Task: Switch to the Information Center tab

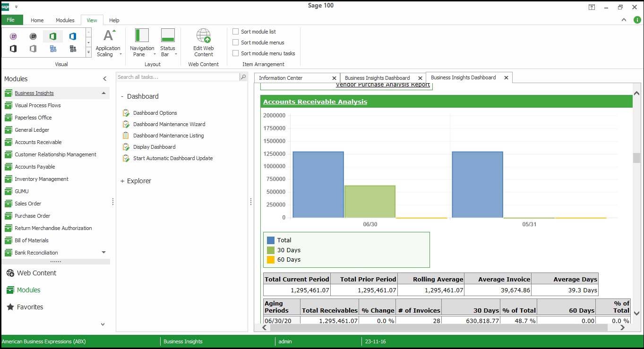Action: tap(281, 78)
